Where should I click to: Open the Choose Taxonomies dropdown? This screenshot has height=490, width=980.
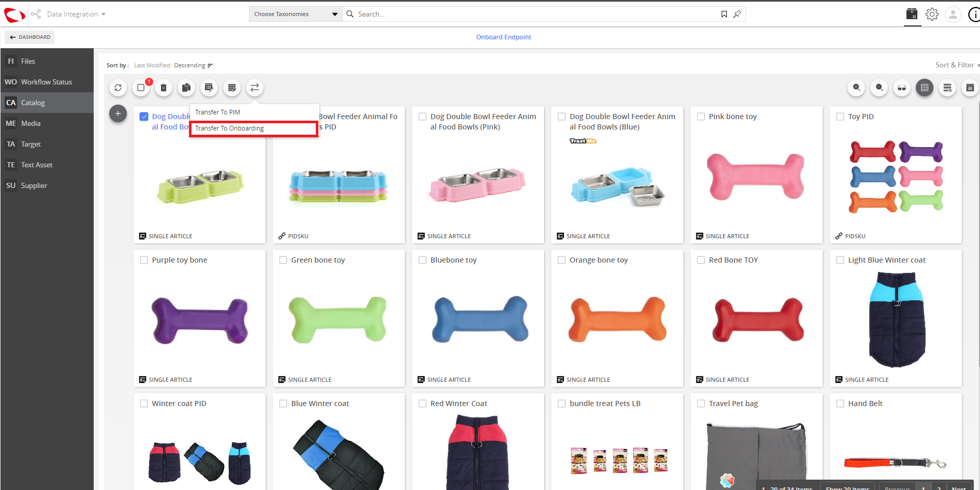point(296,14)
